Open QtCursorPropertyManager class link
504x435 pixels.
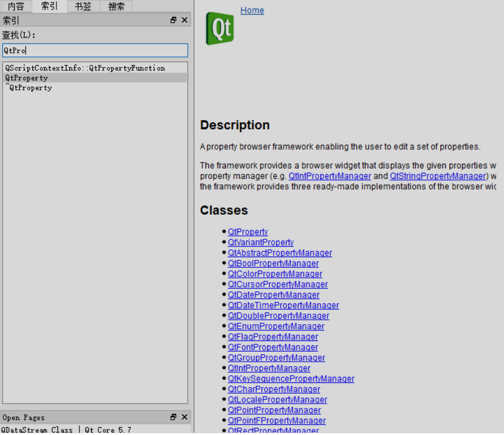(x=278, y=284)
